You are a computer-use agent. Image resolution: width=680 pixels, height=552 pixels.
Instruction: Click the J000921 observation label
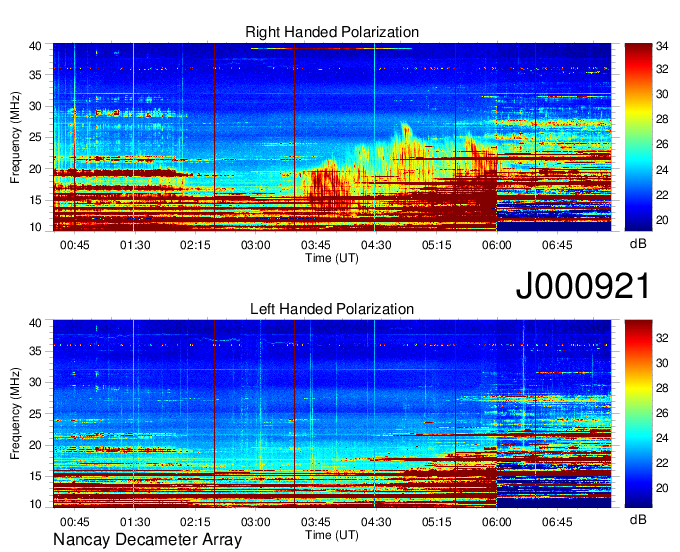(583, 286)
